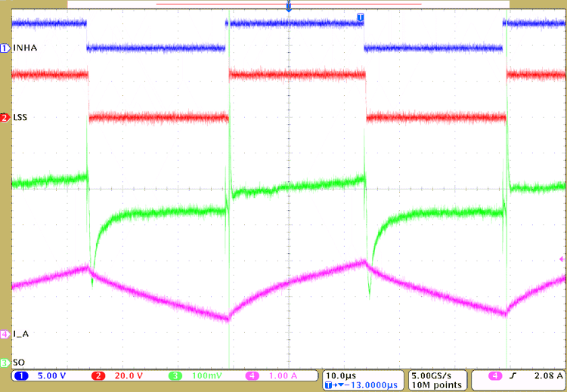The height and width of the screenshot is (392, 567).
Task: Click the horizontal reference marker at top center
Action: tap(288, 6)
